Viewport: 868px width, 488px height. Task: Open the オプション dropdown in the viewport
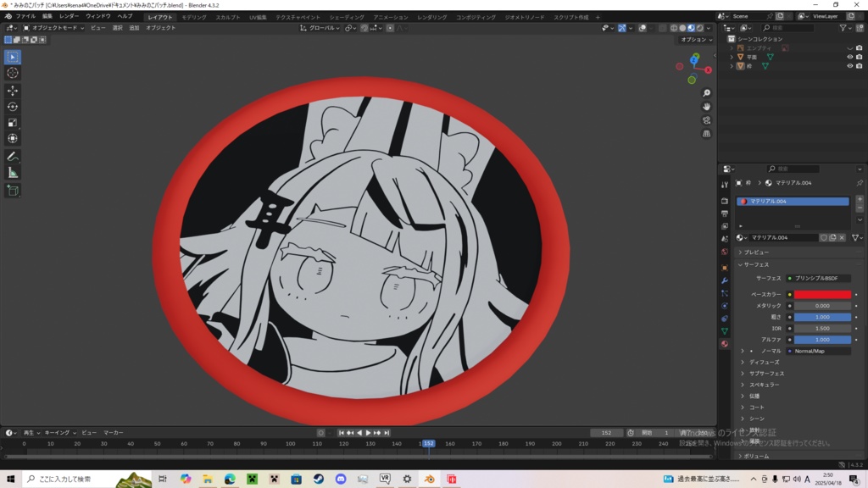point(697,40)
